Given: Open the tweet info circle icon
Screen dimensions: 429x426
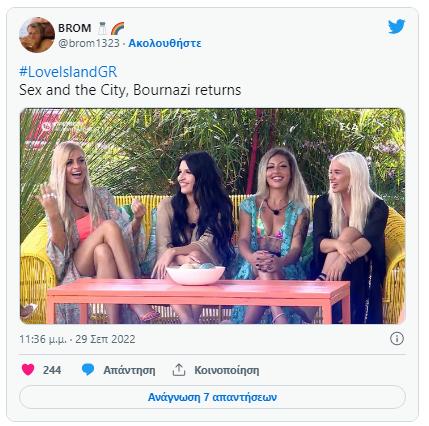Looking at the screenshot, I should click(x=397, y=339).
